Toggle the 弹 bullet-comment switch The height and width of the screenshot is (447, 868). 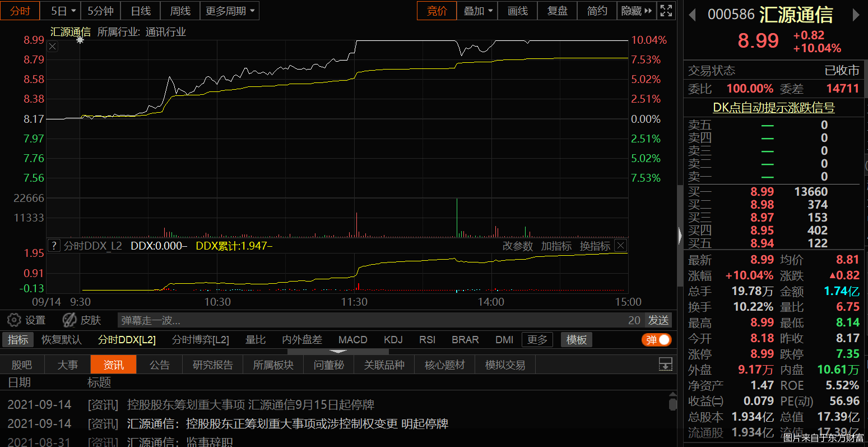coord(657,340)
